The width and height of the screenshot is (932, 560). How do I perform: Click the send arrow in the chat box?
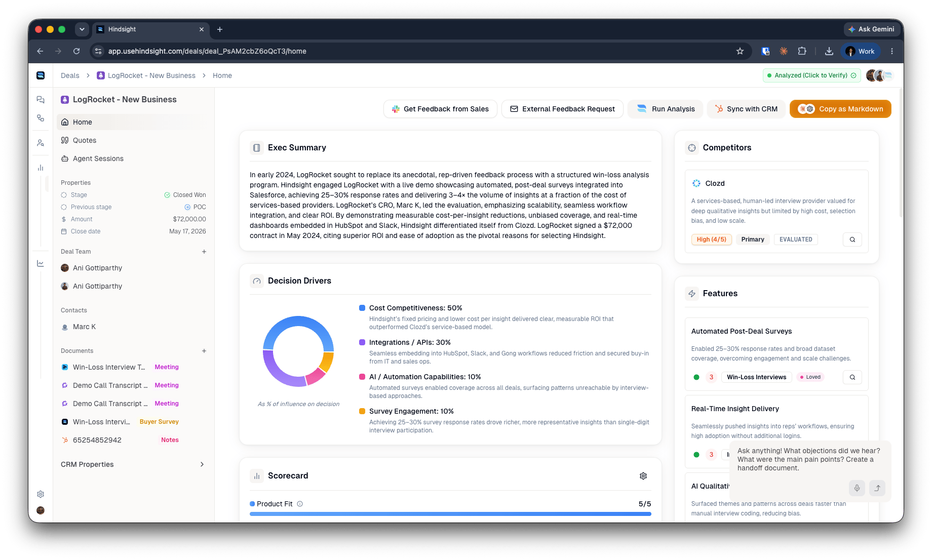[877, 488]
